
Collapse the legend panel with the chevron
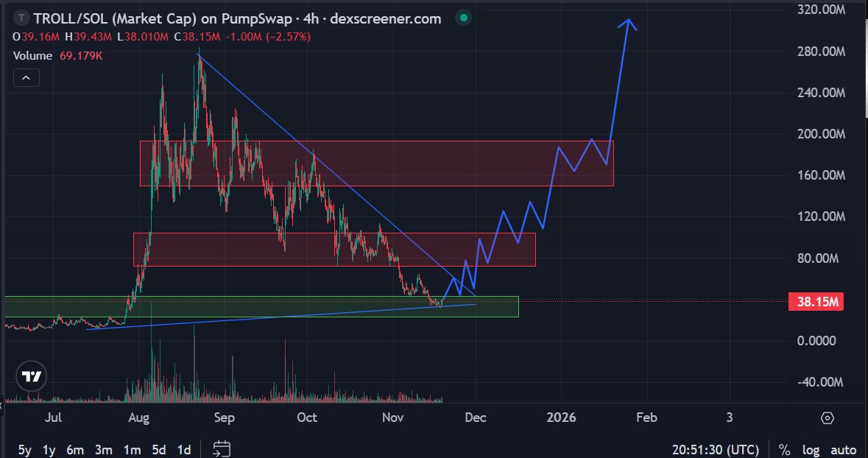click(27, 77)
